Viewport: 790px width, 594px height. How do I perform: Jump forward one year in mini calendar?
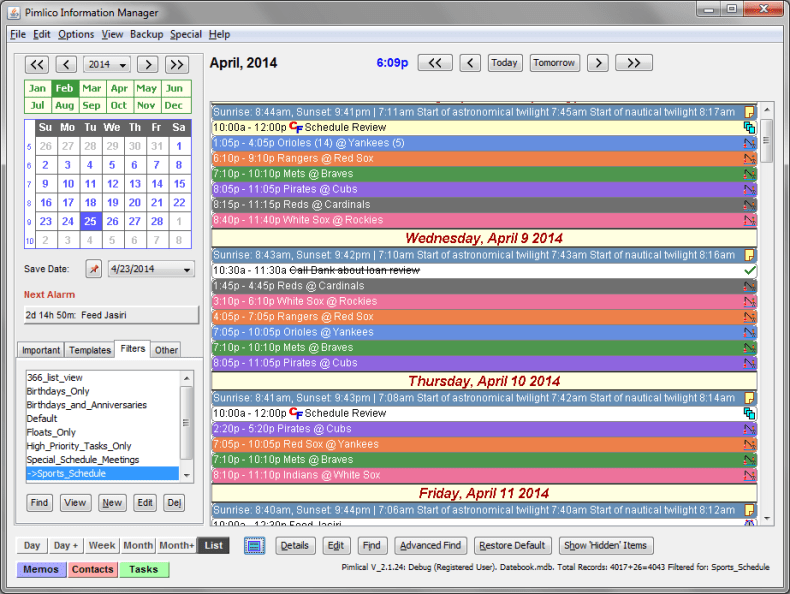177,64
